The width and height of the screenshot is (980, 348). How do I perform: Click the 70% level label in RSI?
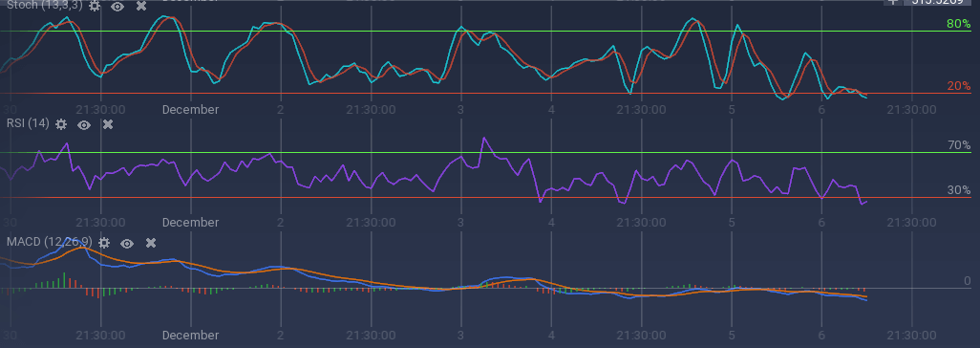pyautogui.click(x=959, y=145)
